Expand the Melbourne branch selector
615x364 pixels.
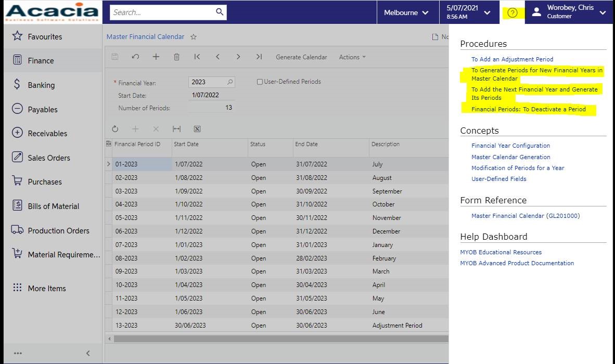pos(406,12)
